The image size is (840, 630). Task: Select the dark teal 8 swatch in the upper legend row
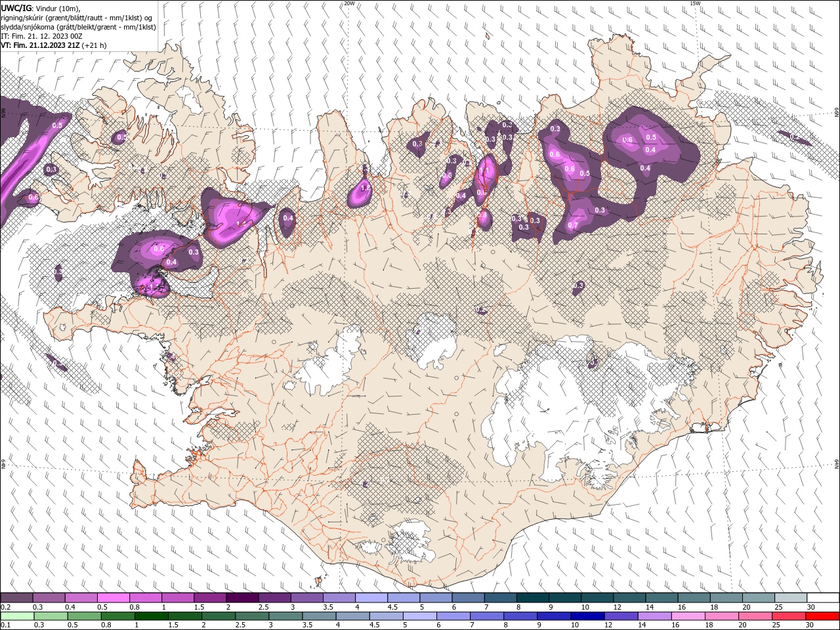tap(533, 598)
